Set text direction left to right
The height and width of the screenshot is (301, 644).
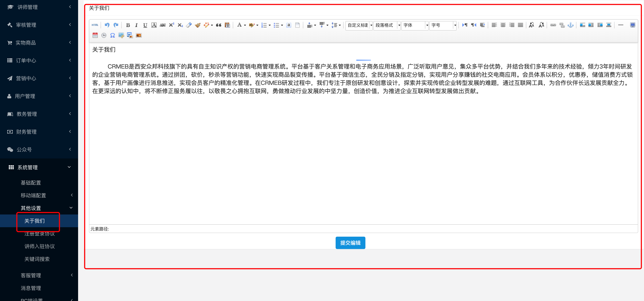click(465, 25)
